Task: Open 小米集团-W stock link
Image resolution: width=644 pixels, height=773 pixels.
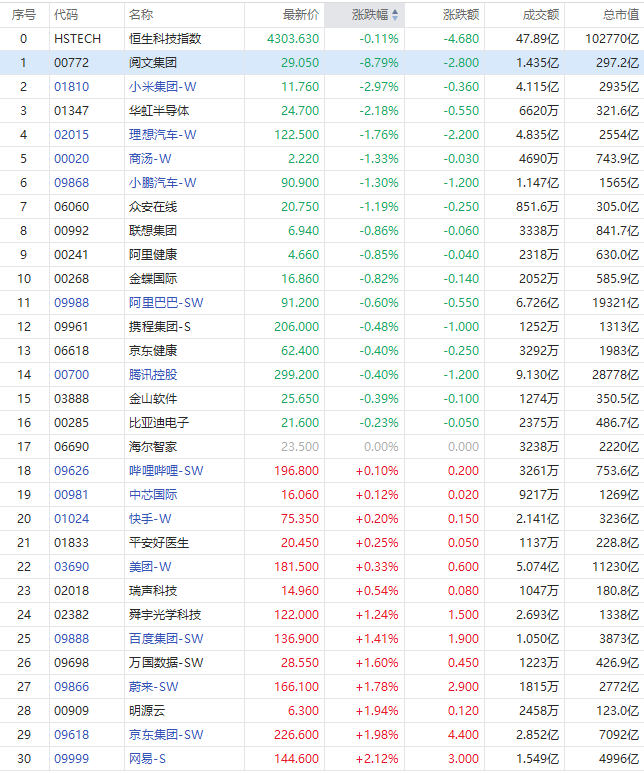Action: (x=163, y=87)
